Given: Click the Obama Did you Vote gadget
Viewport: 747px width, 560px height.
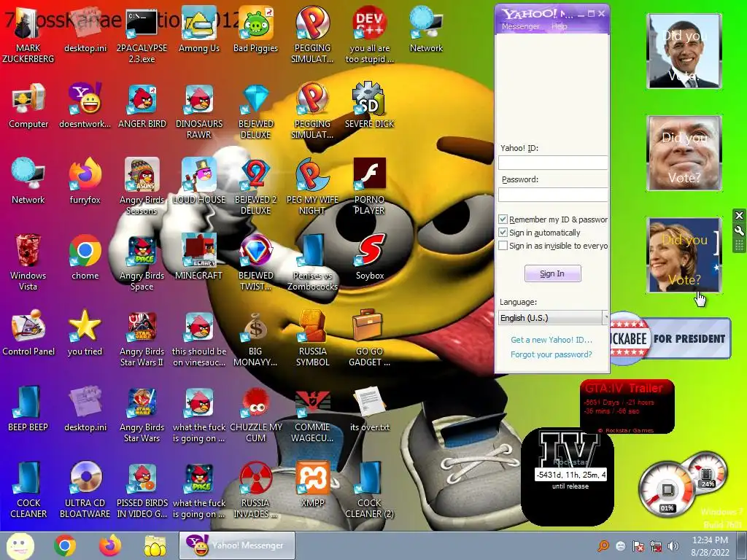Looking at the screenshot, I should (x=684, y=51).
